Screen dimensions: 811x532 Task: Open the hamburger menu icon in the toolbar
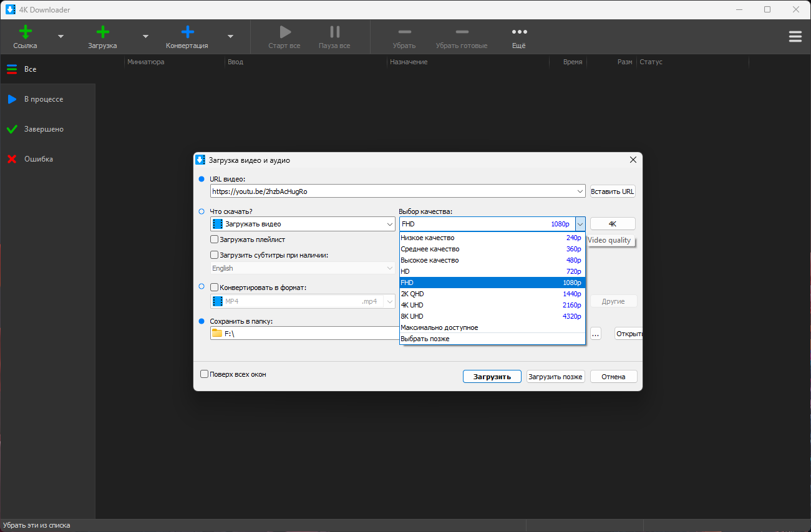[795, 37]
